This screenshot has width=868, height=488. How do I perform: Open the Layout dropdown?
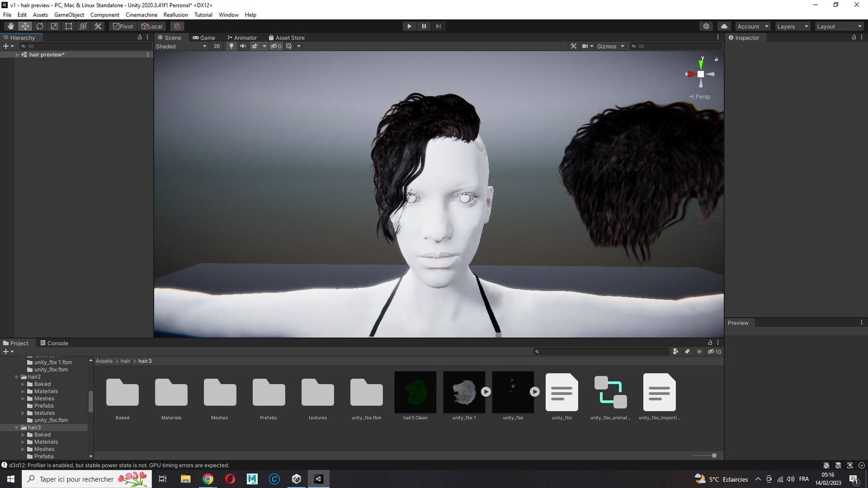839,26
